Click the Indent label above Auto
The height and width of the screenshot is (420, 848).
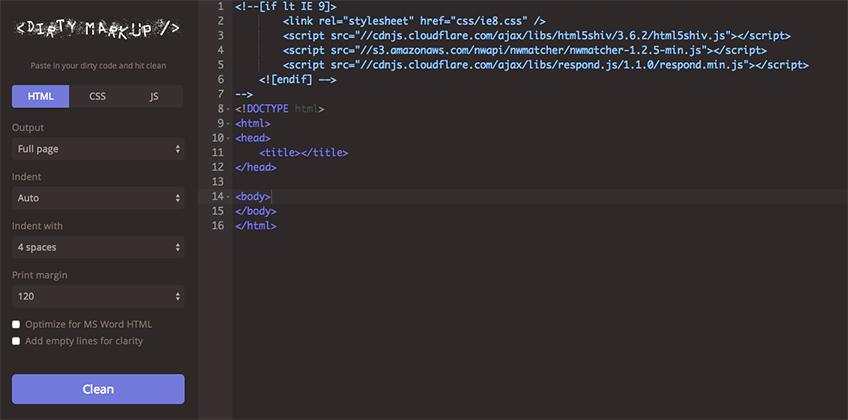pos(26,177)
